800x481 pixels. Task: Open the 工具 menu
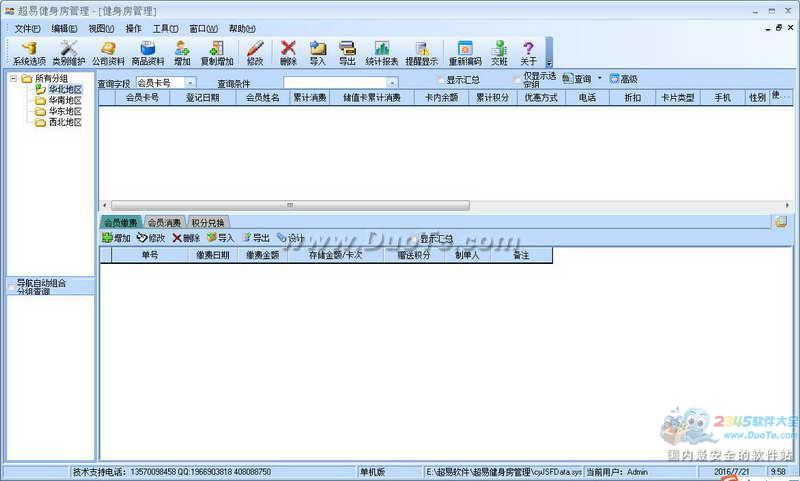click(x=165, y=29)
